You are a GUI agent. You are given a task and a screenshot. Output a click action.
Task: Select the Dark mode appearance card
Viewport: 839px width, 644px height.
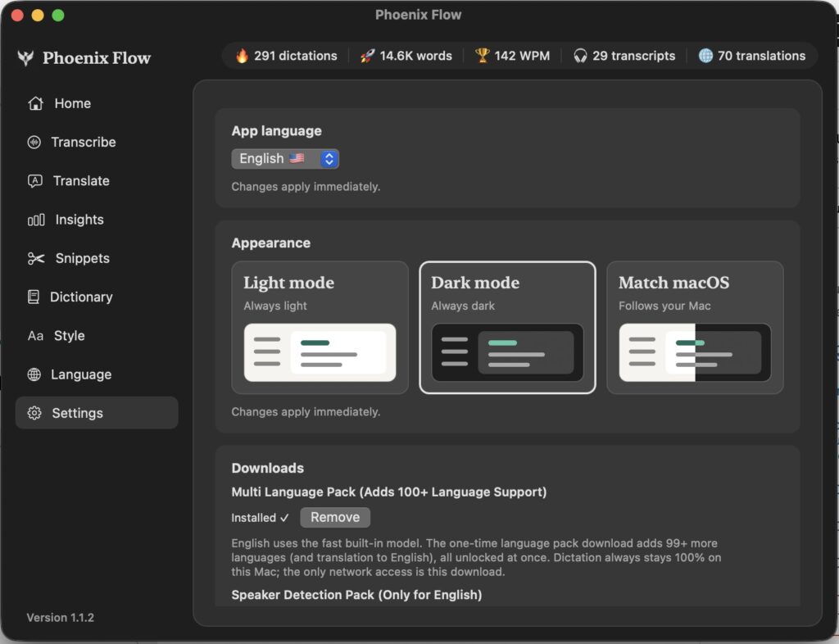507,328
